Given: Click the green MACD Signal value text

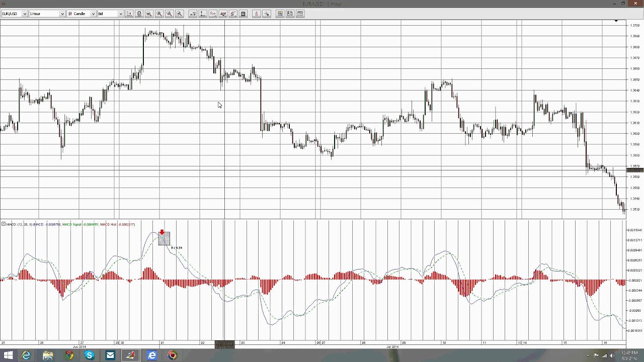Looking at the screenshot, I should [80, 224].
